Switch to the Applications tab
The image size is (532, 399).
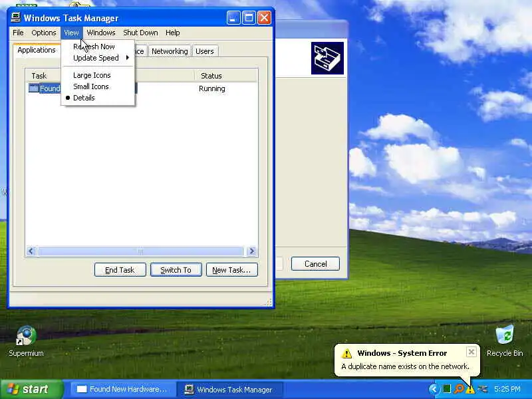click(x=37, y=50)
